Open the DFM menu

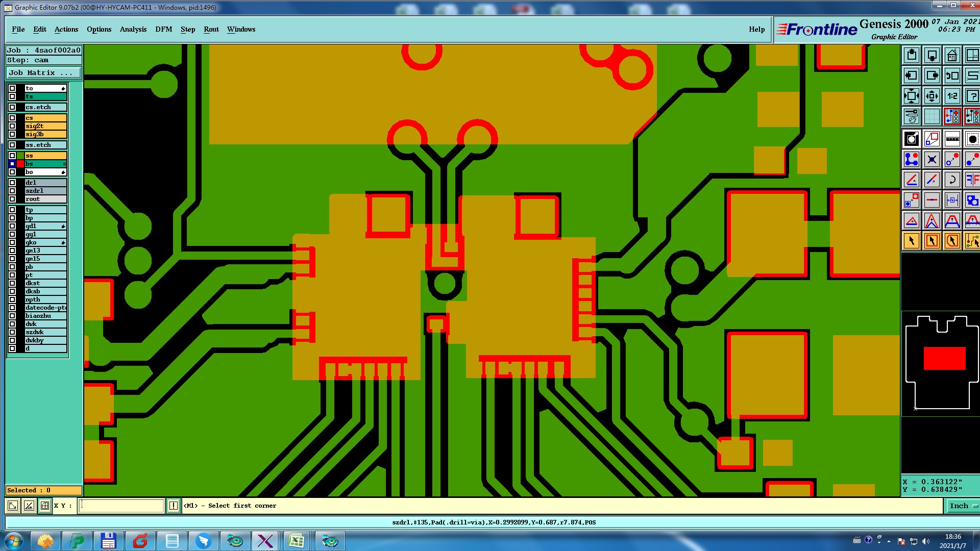click(x=163, y=29)
